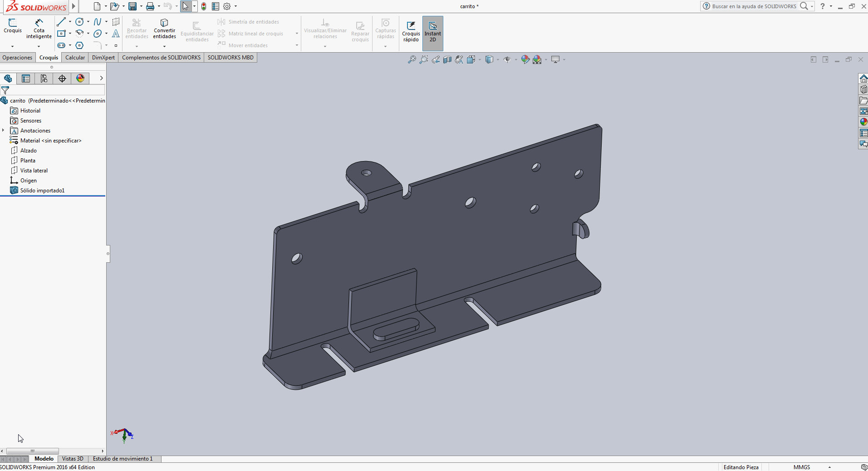Viewport: 868px width, 471px height.
Task: Select the Arc sketch tool
Action: (x=79, y=34)
